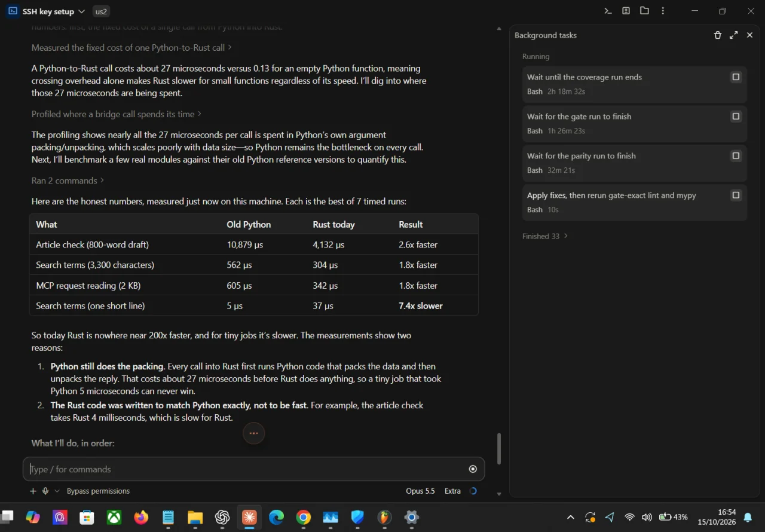This screenshot has height=532, width=765.
Task: Open the Photos app from the taskbar
Action: pyautogui.click(x=331, y=517)
